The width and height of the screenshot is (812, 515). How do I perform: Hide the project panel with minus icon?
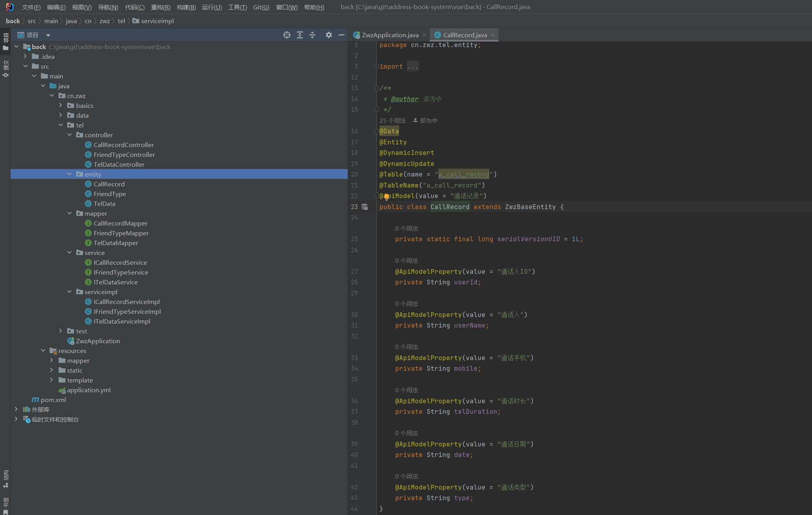pyautogui.click(x=341, y=35)
